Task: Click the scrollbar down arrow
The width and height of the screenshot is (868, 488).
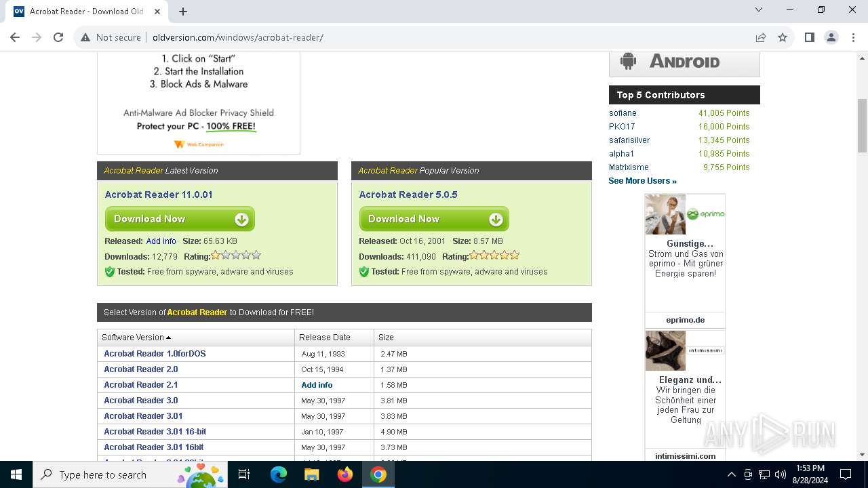Action: coord(863,455)
